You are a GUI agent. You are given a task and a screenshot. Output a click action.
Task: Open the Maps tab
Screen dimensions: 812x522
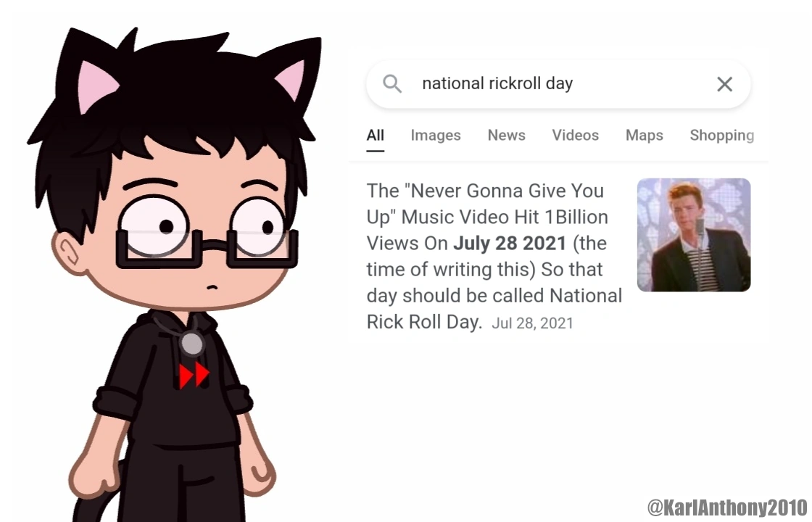(645, 135)
